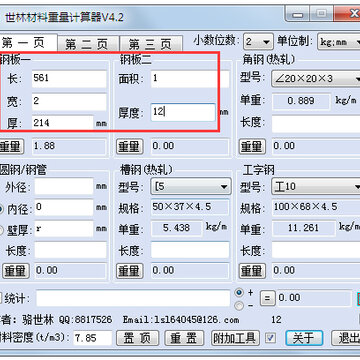The height and width of the screenshot is (360, 360).
Task: Toggle the checkbox beside 附加工具
Action: [x=271, y=338]
